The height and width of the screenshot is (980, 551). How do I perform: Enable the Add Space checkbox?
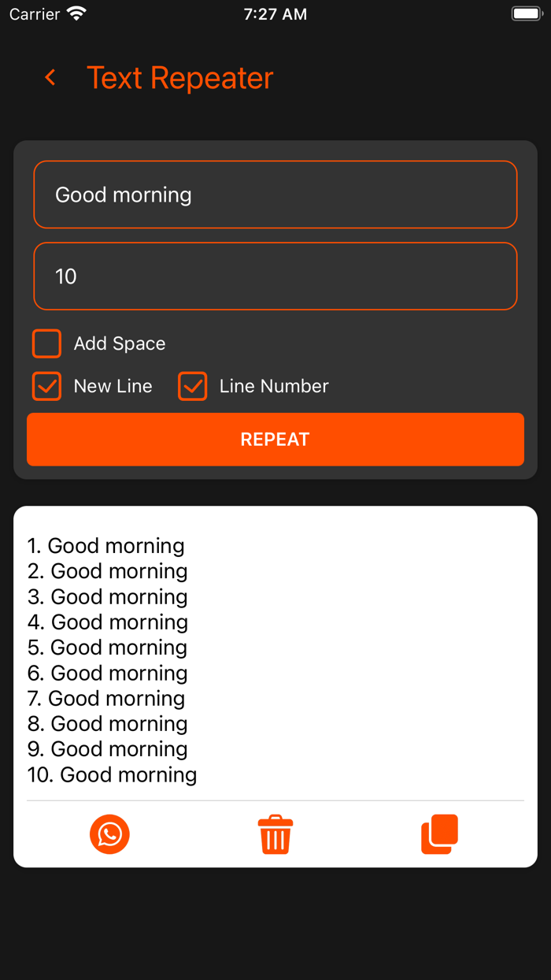pyautogui.click(x=47, y=343)
